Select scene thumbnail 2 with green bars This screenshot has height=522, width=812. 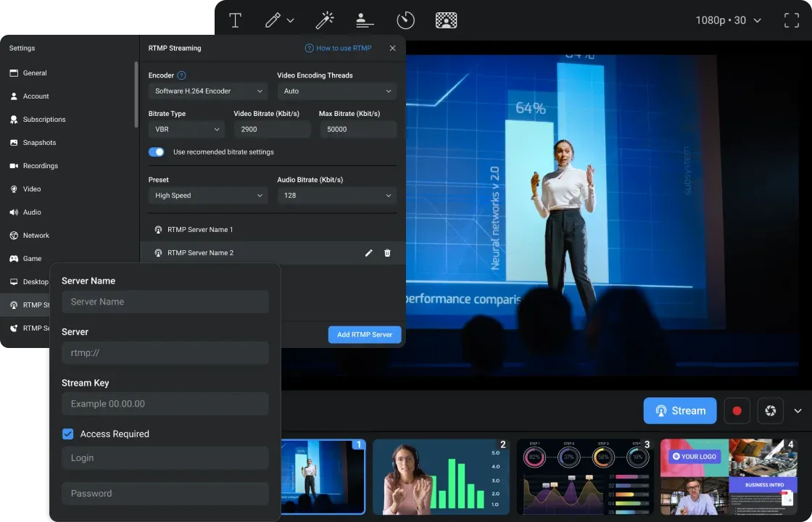tap(441, 477)
